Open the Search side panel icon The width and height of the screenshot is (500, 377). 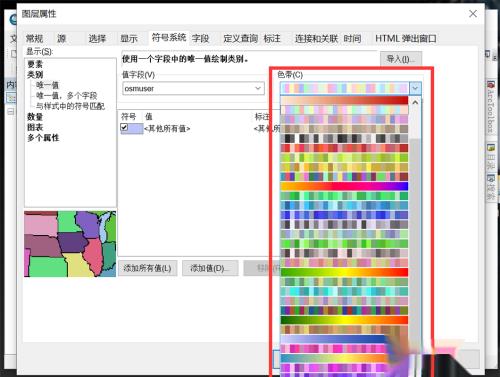click(491, 178)
